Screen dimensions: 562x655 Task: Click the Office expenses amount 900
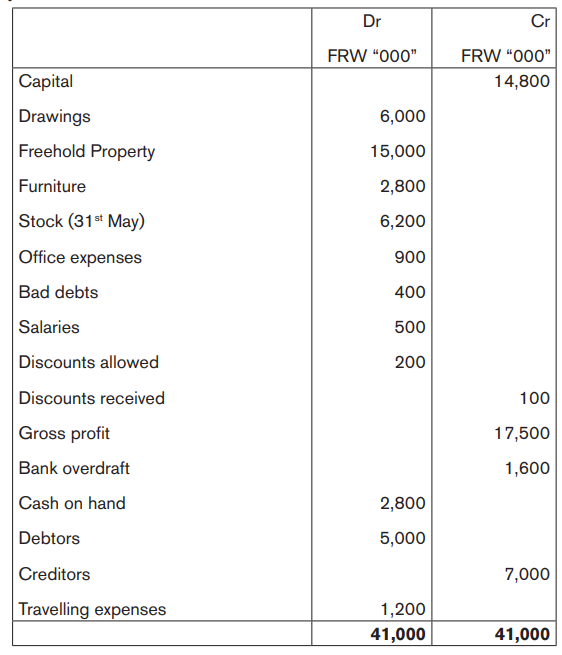coord(410,257)
